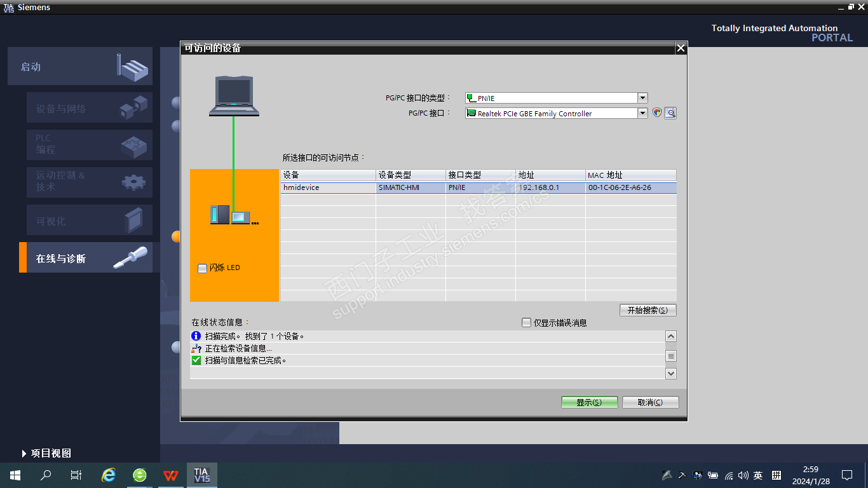Click the 设备 column header
The height and width of the screenshot is (488, 868).
pos(329,175)
